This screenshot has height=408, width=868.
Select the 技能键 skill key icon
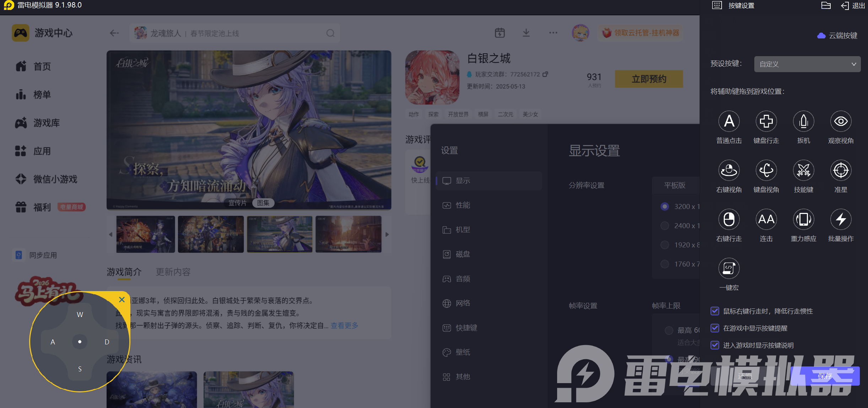point(803,170)
